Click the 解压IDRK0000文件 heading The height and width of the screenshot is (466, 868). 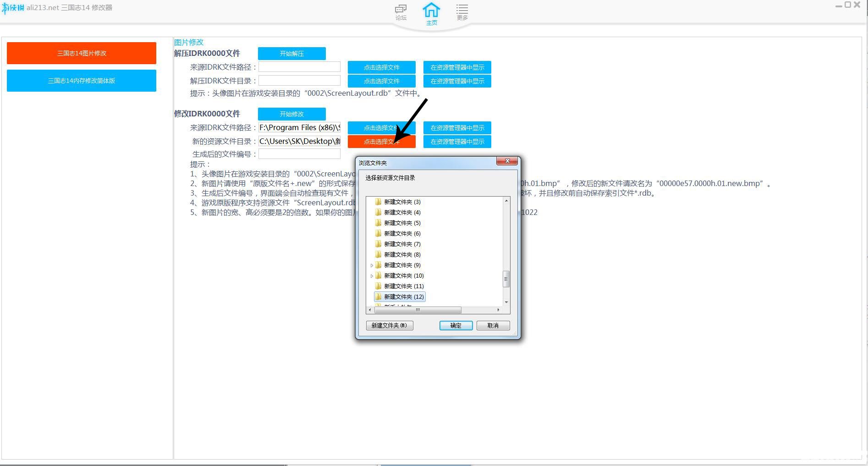[x=207, y=53]
